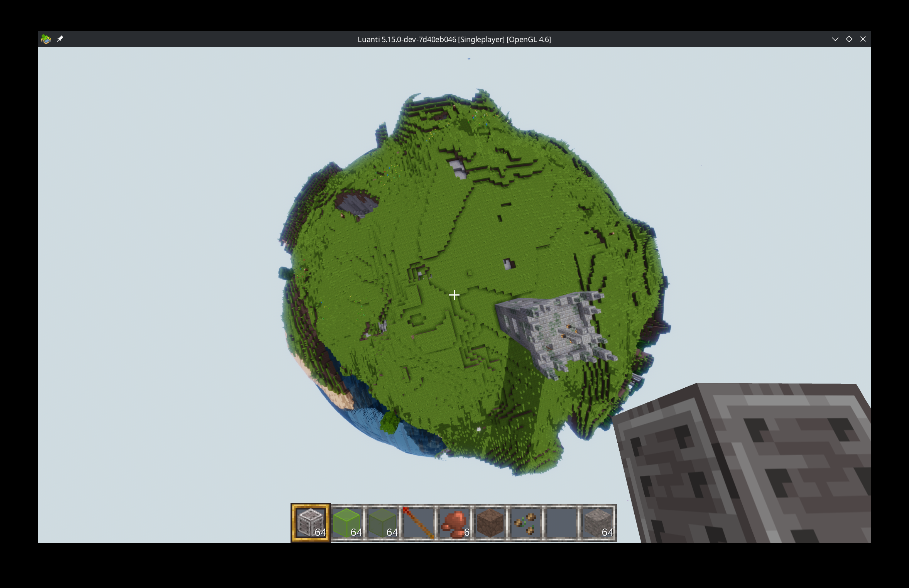Minimize the Luanti window with the chevron
The width and height of the screenshot is (909, 588).
[x=835, y=39]
